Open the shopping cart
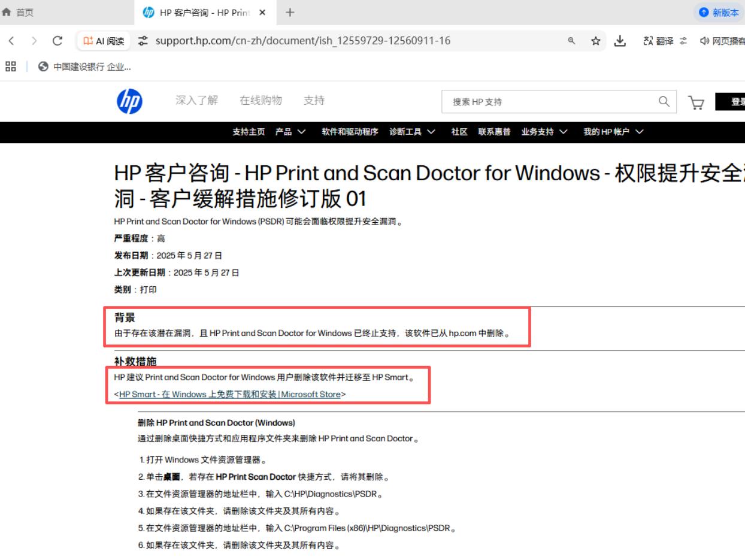 [x=696, y=102]
